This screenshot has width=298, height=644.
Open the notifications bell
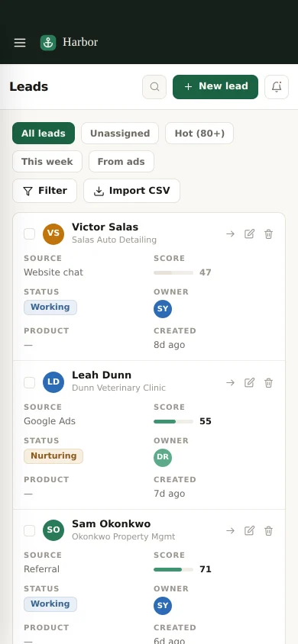click(277, 87)
